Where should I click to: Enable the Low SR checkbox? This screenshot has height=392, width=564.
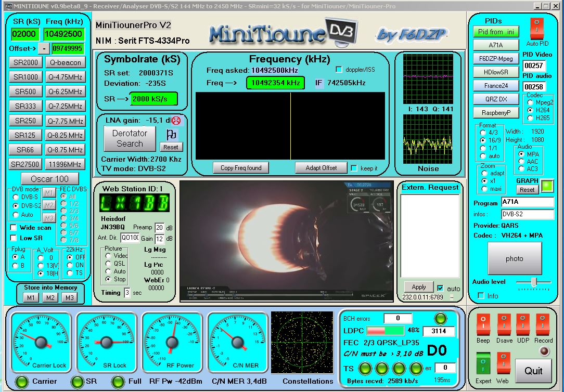tap(14, 238)
